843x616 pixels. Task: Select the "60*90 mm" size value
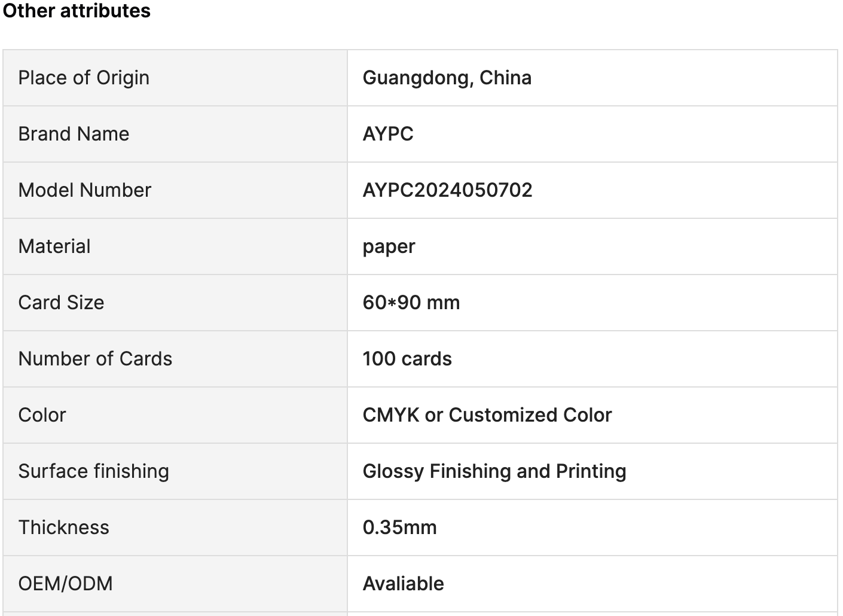pos(411,303)
